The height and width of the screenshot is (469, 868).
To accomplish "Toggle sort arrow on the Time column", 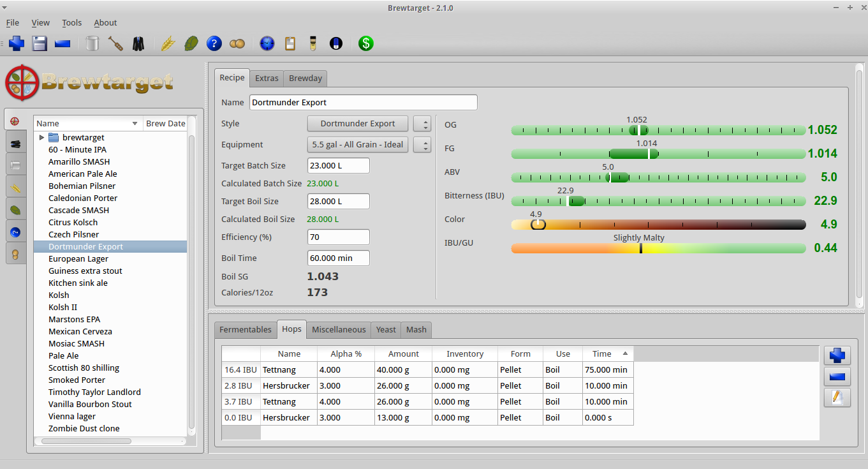I will click(625, 354).
